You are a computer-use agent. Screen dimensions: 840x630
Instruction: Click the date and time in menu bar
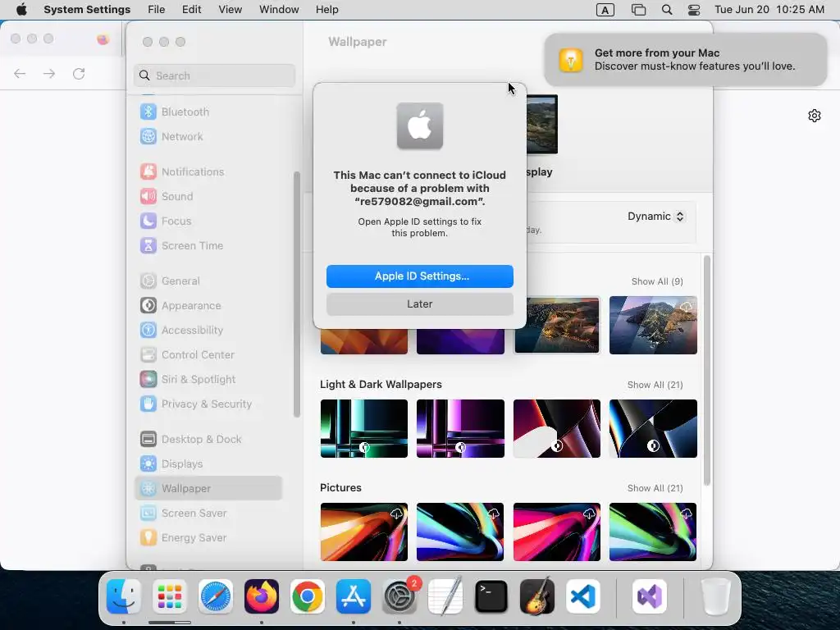[x=769, y=10]
